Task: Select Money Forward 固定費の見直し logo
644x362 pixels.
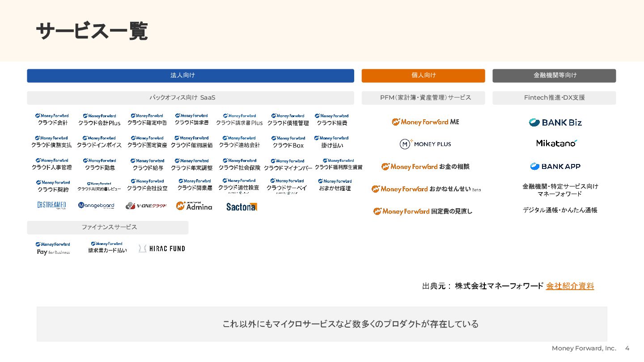Action: (x=423, y=211)
